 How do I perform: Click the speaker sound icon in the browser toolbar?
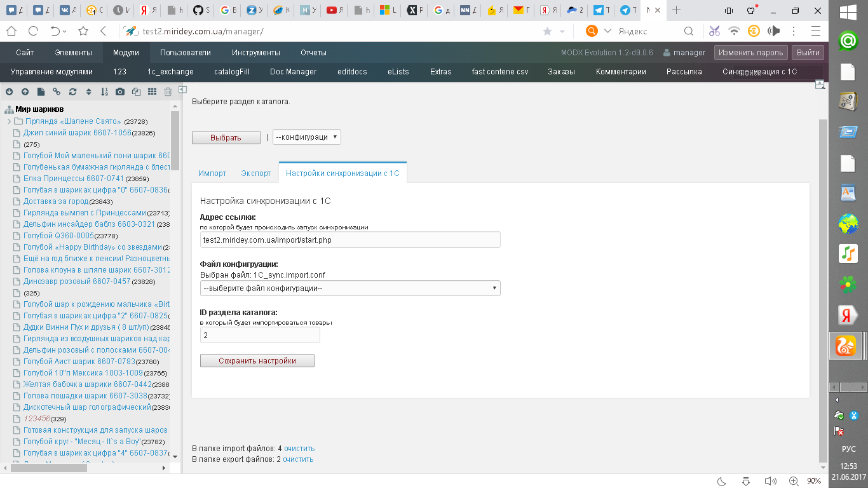773,31
